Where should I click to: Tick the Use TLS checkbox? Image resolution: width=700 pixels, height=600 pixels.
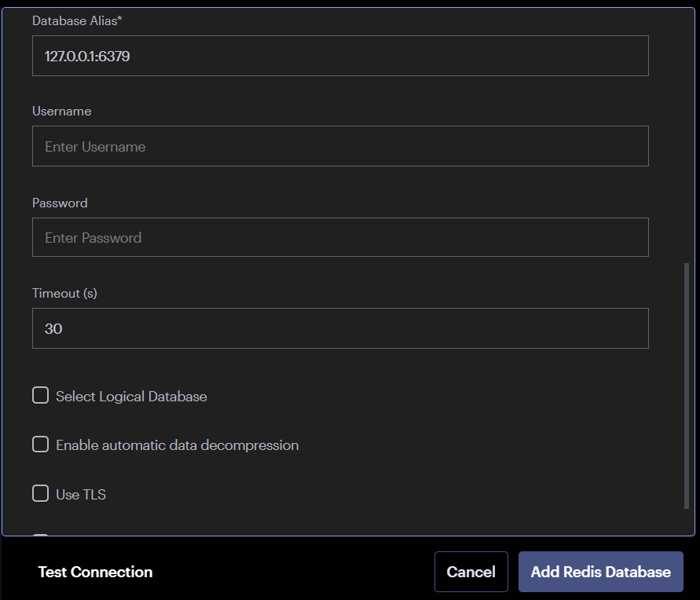click(x=41, y=493)
